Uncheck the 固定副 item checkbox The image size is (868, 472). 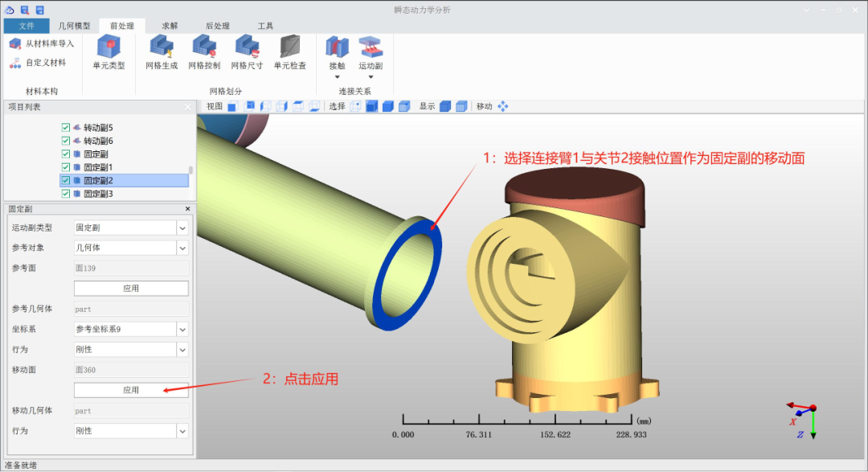coord(66,154)
